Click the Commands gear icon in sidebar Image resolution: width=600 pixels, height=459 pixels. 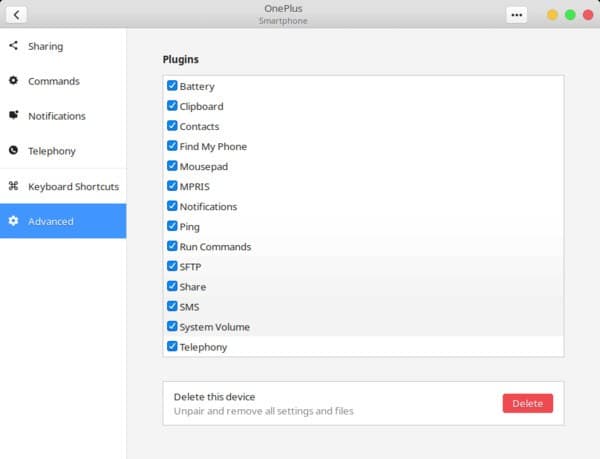(13, 81)
